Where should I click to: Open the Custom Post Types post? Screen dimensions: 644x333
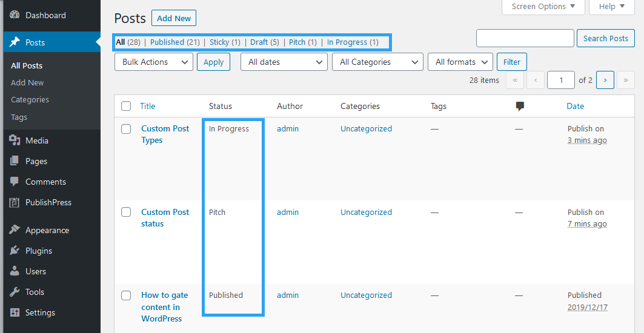point(165,134)
